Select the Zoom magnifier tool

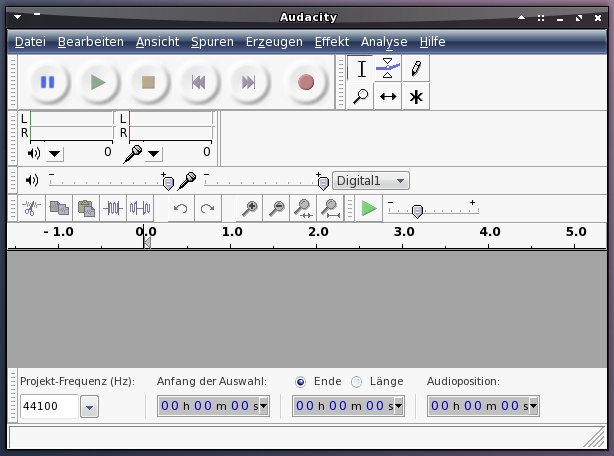361,96
